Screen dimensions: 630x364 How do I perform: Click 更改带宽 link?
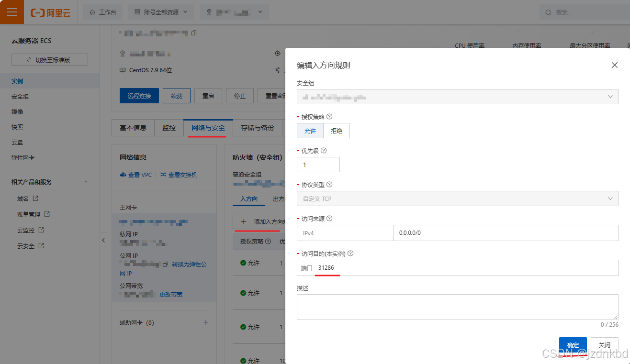(171, 294)
